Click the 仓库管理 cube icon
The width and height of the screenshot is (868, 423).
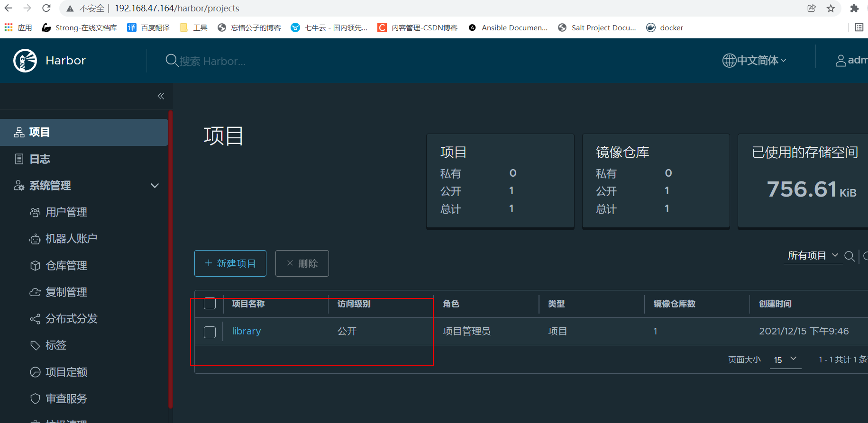pyautogui.click(x=35, y=266)
